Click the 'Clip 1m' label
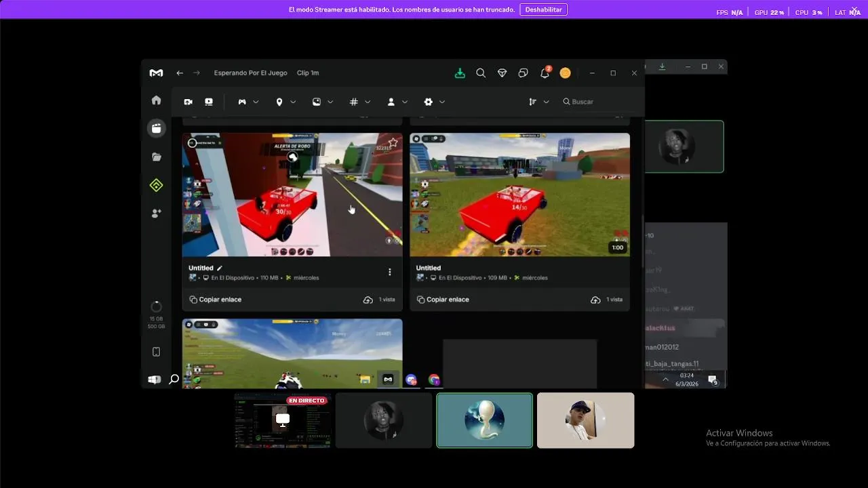The image size is (868, 488). pyautogui.click(x=308, y=73)
